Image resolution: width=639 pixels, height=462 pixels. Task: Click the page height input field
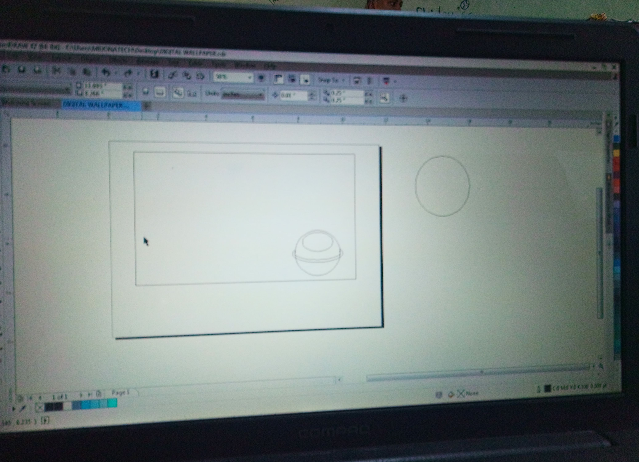pos(103,93)
